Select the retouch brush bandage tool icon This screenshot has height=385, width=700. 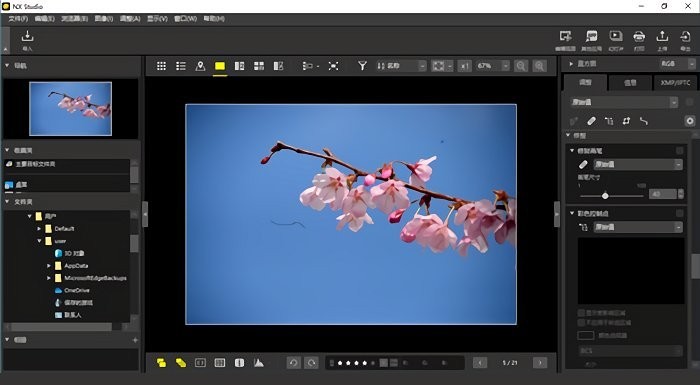(x=592, y=121)
